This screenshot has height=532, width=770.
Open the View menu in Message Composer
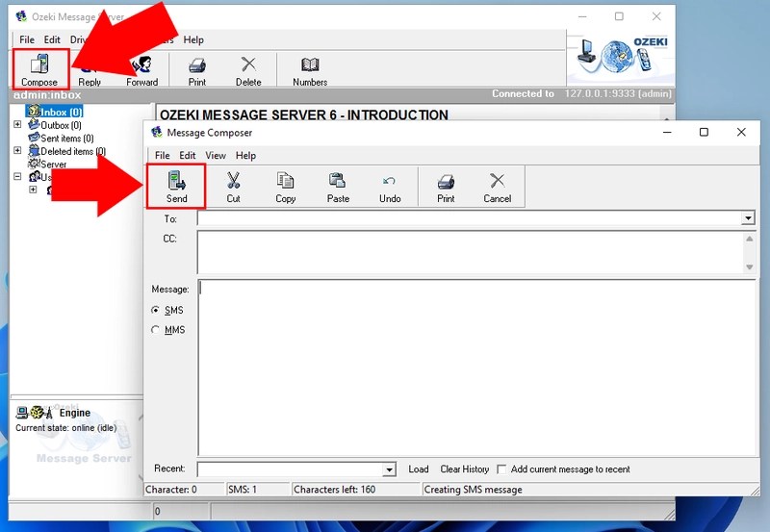(216, 156)
